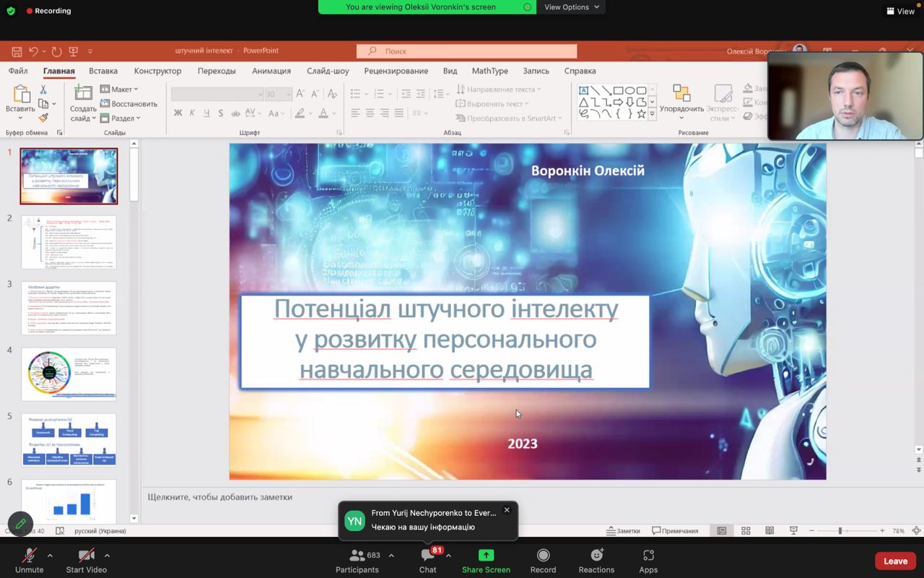924x578 pixels.
Task: Expand the View Options dropdown
Action: (x=571, y=7)
